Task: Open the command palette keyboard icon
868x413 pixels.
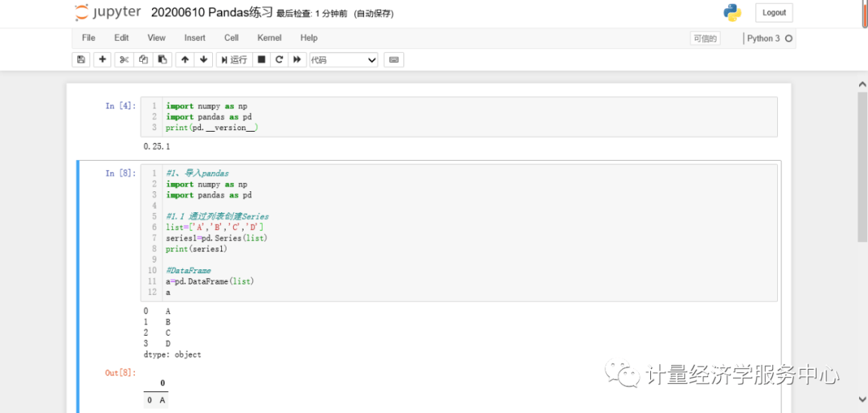Action: [x=394, y=59]
